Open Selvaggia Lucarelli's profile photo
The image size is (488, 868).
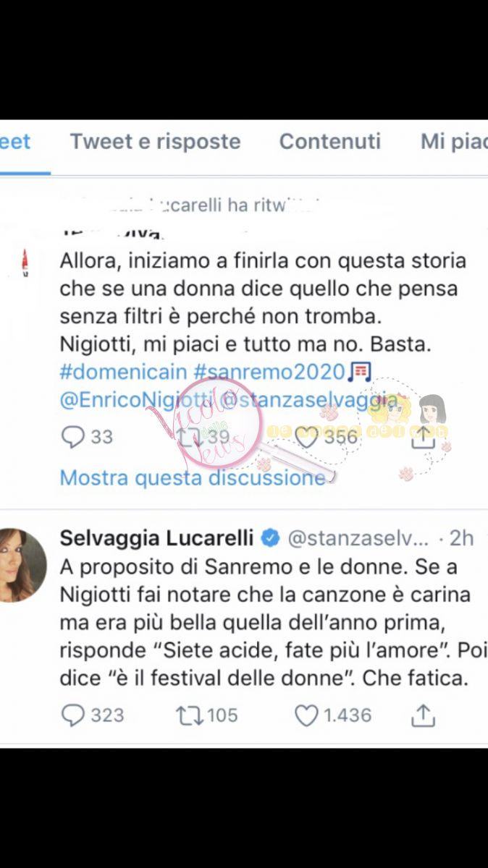24,566
